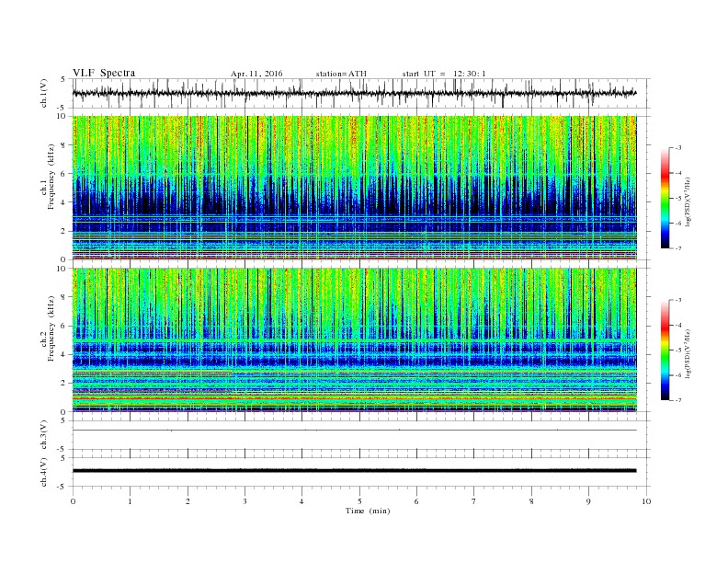Click the 'ch.3(V)' axis label
This screenshot has height=563, width=728.
44,435
